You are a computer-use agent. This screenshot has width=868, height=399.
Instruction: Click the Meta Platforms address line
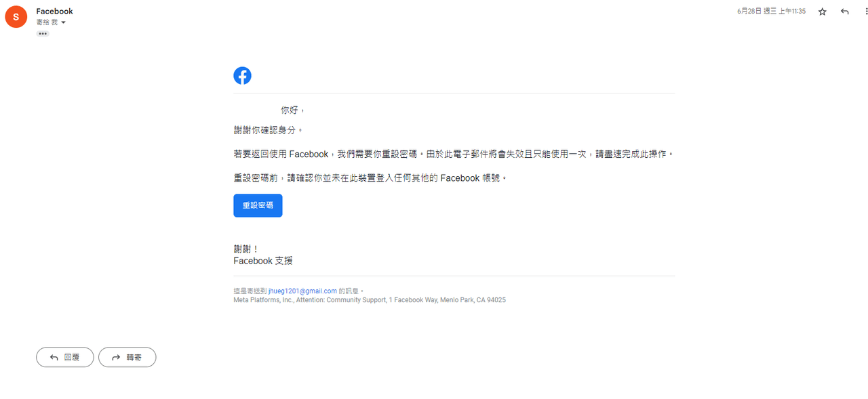[x=370, y=299]
